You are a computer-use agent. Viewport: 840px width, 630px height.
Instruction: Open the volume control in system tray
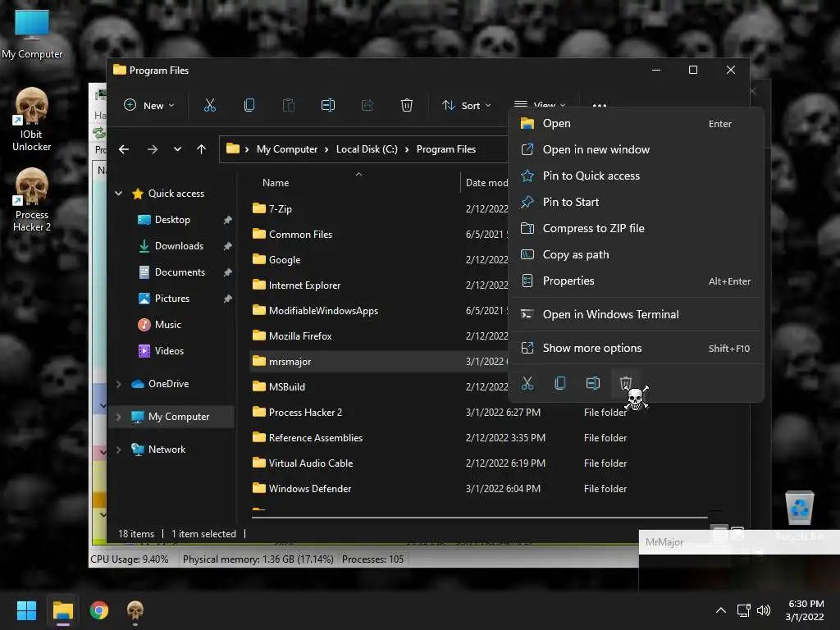[764, 610]
